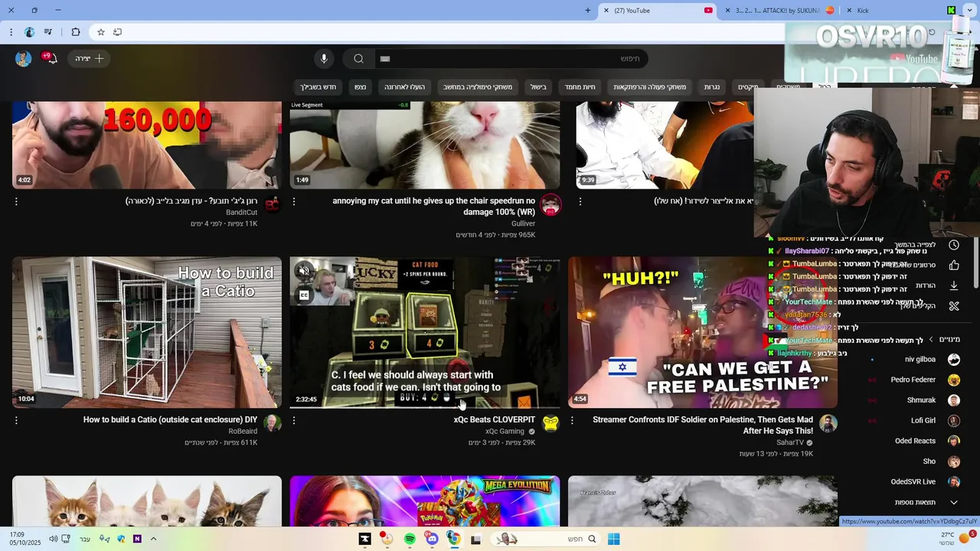Toggle captions on the xQc preview
The height and width of the screenshot is (551, 980).
(x=304, y=295)
